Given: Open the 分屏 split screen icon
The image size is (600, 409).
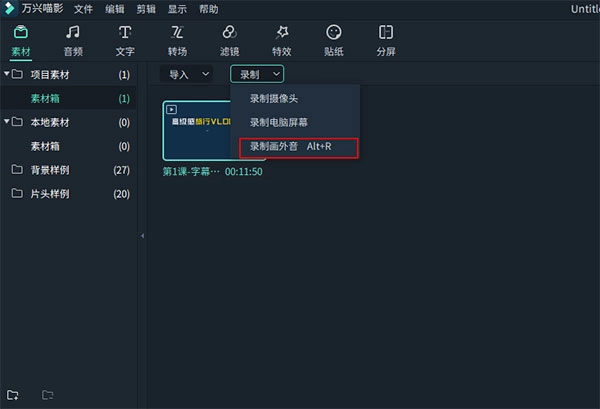Looking at the screenshot, I should (386, 33).
